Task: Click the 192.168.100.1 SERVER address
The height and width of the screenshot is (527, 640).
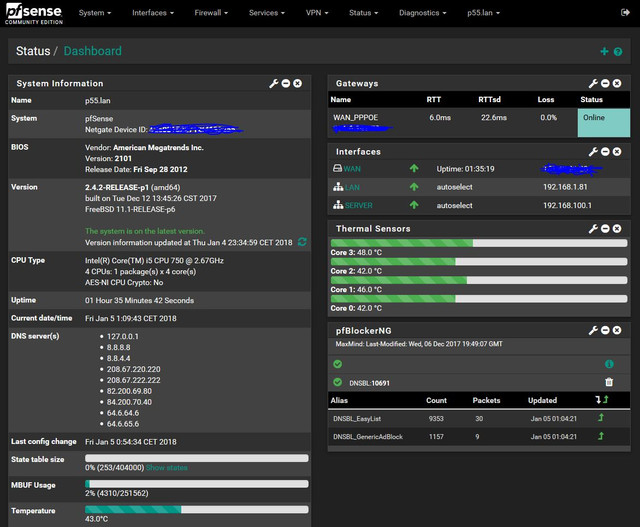Action: (x=567, y=205)
